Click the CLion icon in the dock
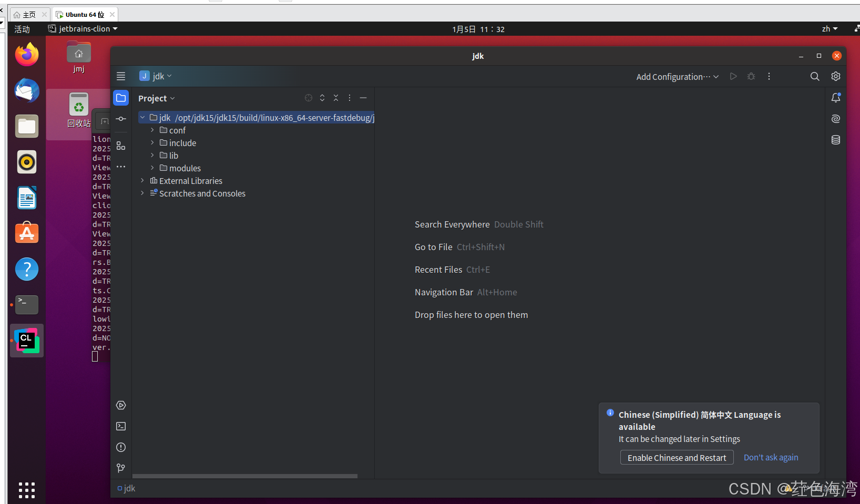Viewport: 860px width, 504px height. 27,341
